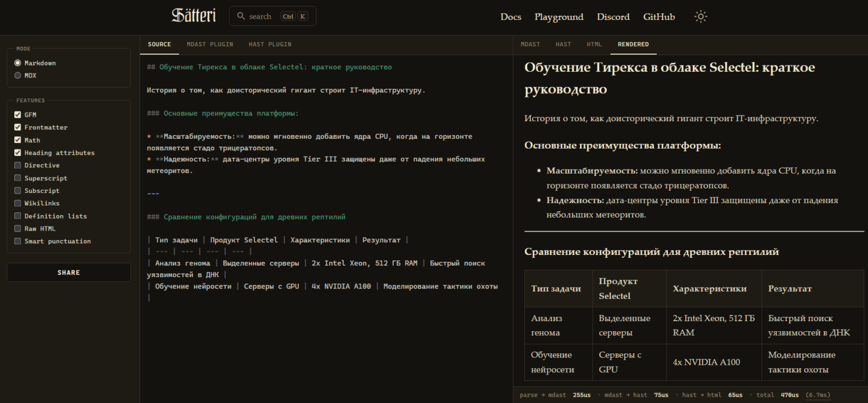Screen dimensions: 868x403
Task: Enable the Directive checkbox
Action: 18,166
